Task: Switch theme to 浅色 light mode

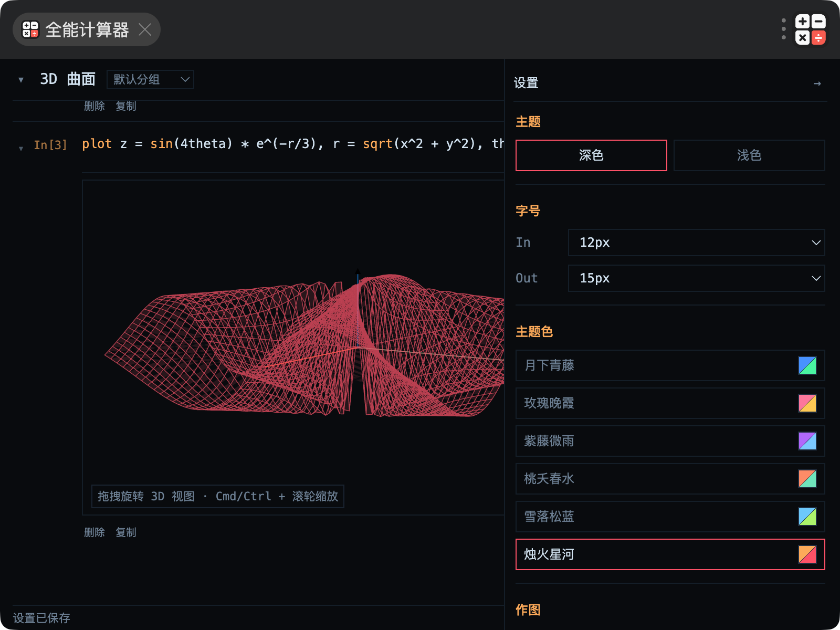Action: tap(749, 155)
